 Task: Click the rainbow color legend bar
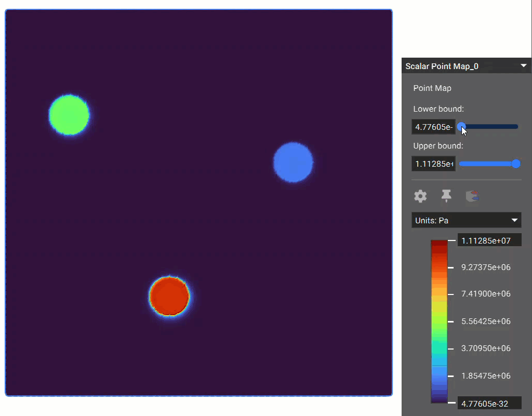click(x=439, y=321)
